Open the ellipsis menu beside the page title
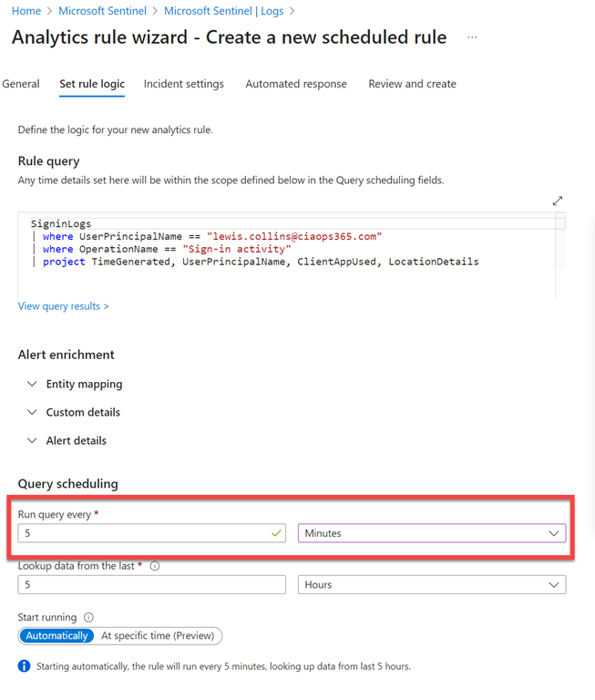Screen dimensions: 595x700 pos(472,37)
